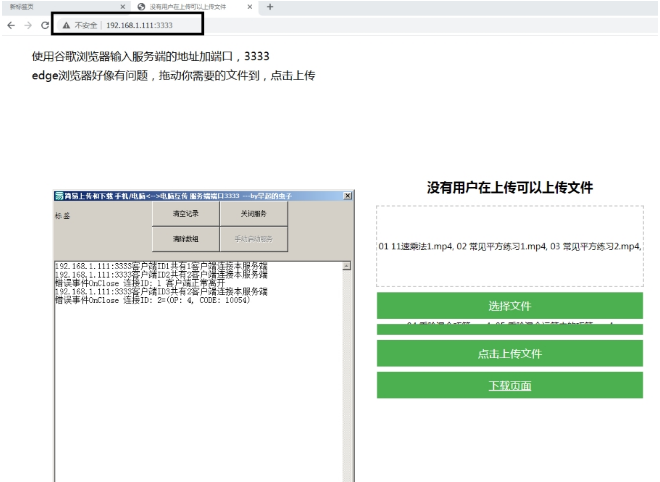Click the dashed file drop area

click(510, 246)
